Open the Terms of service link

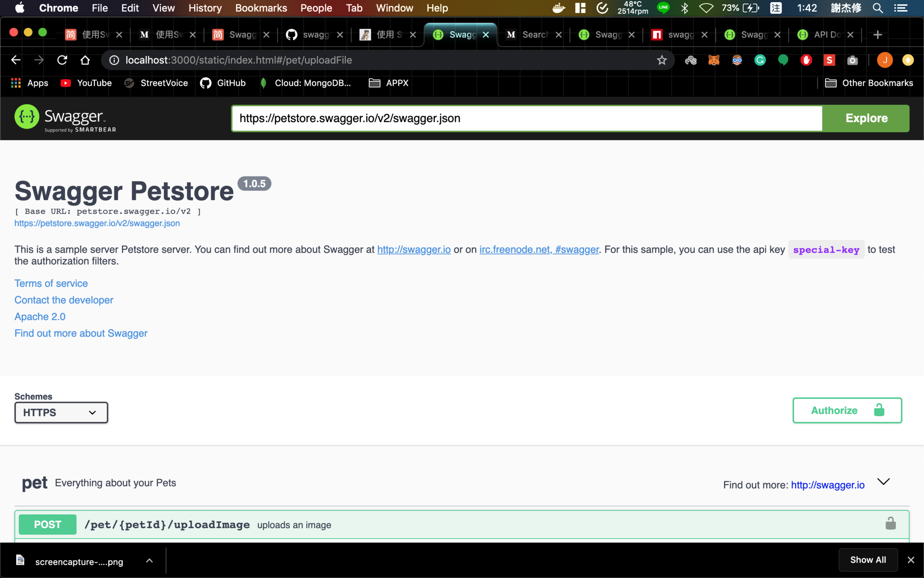pyautogui.click(x=51, y=283)
